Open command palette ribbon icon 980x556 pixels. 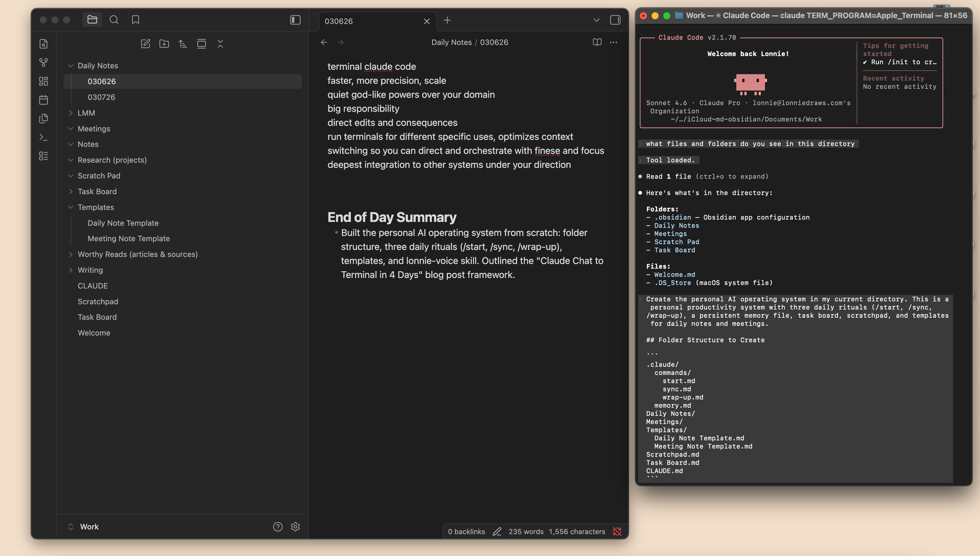[44, 137]
